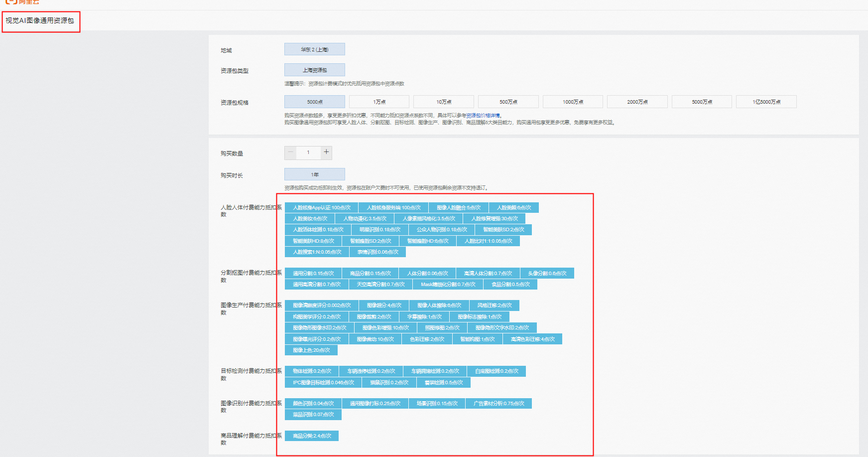Click the 高清人体分割:0.7点/次 tag

(x=488, y=273)
